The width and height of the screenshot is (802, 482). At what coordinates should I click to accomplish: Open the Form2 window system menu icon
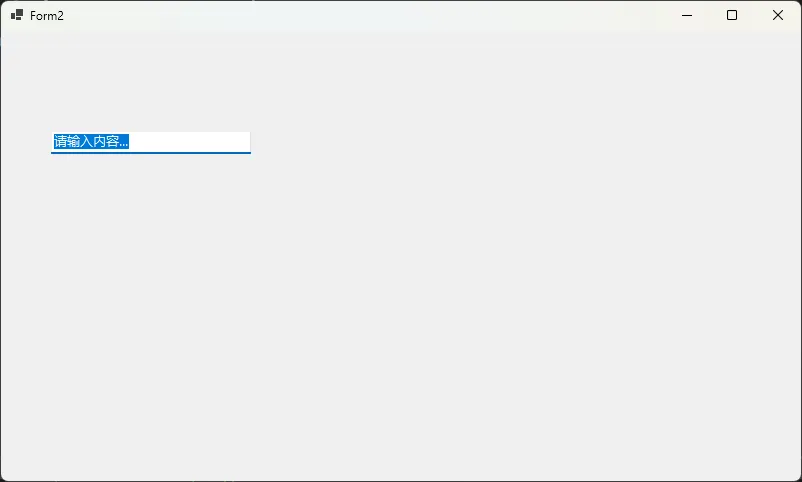(17, 15)
